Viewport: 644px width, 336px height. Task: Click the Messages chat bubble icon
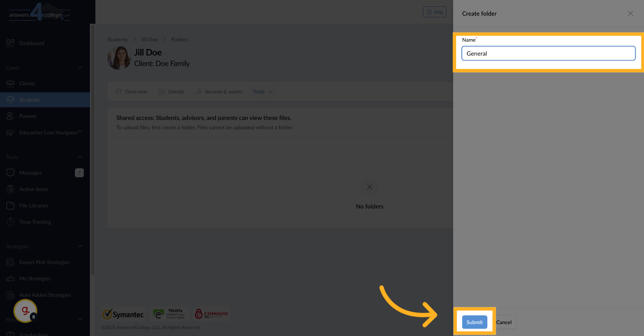point(10,173)
